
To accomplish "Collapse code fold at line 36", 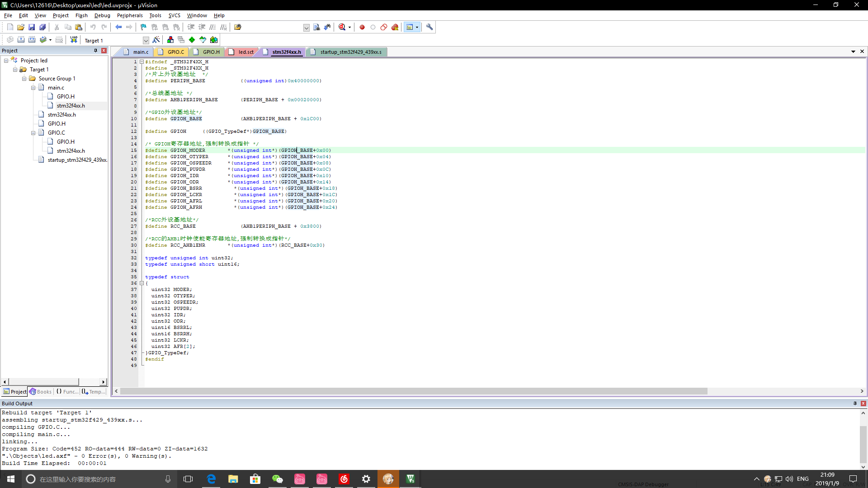I will point(142,283).
